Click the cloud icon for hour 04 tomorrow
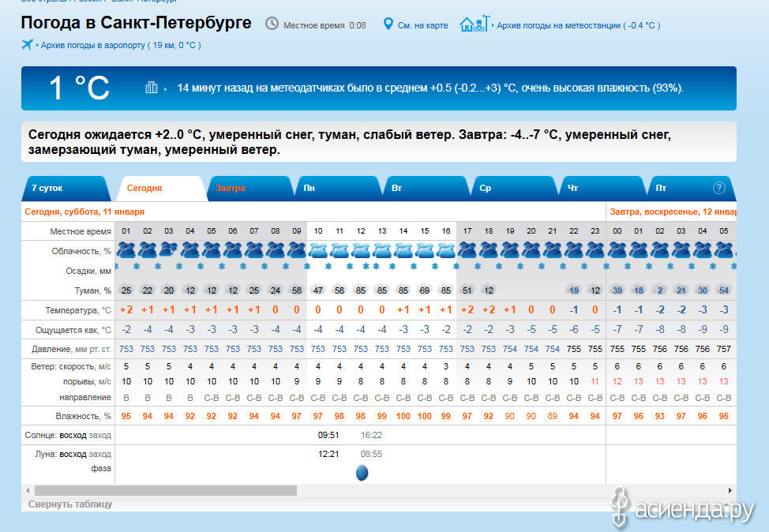The image size is (769, 532). click(703, 250)
